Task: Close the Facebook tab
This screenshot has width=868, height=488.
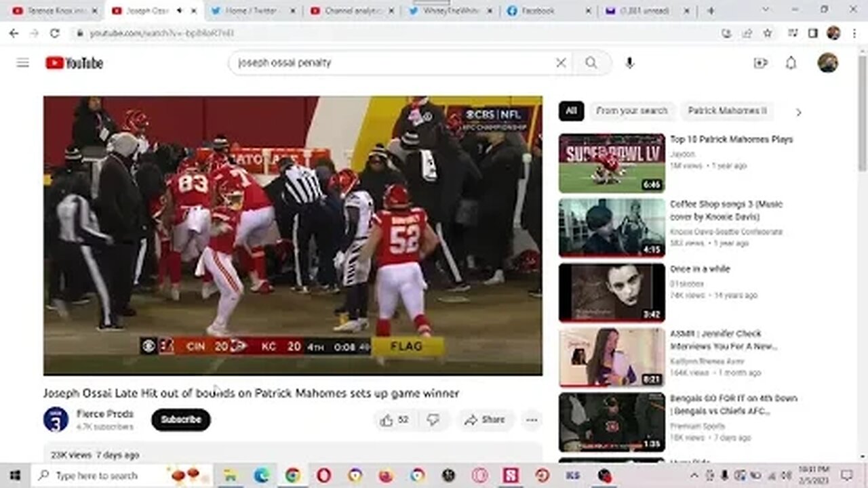Action: point(588,11)
